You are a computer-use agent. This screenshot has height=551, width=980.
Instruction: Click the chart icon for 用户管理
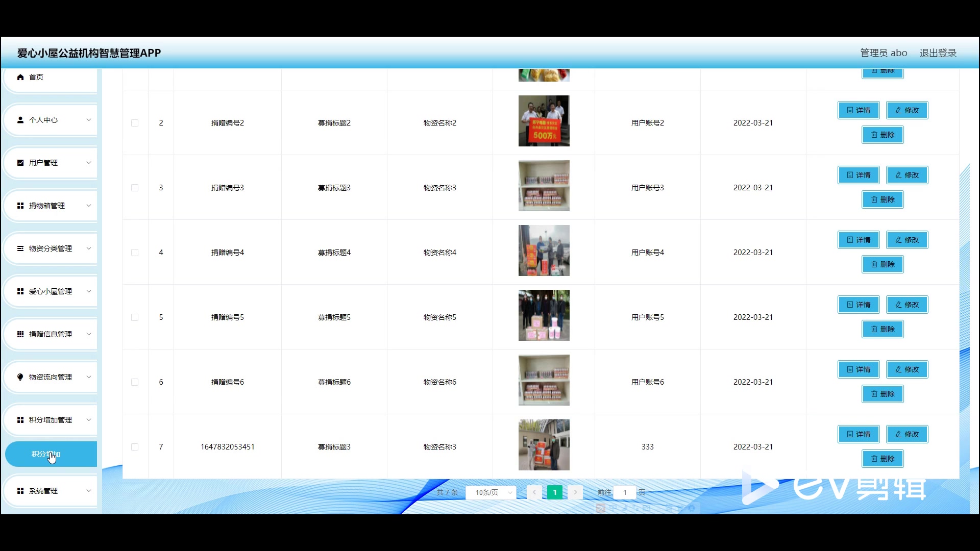click(x=20, y=163)
